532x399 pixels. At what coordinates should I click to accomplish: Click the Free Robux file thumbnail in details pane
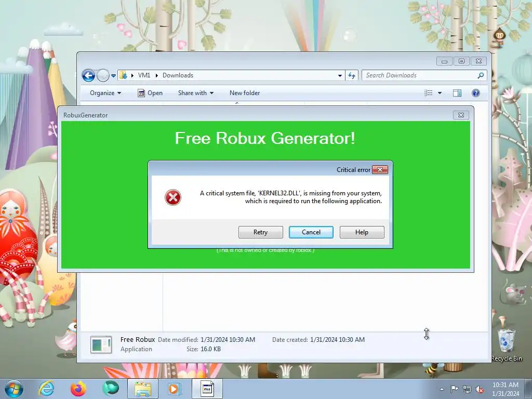point(101,344)
